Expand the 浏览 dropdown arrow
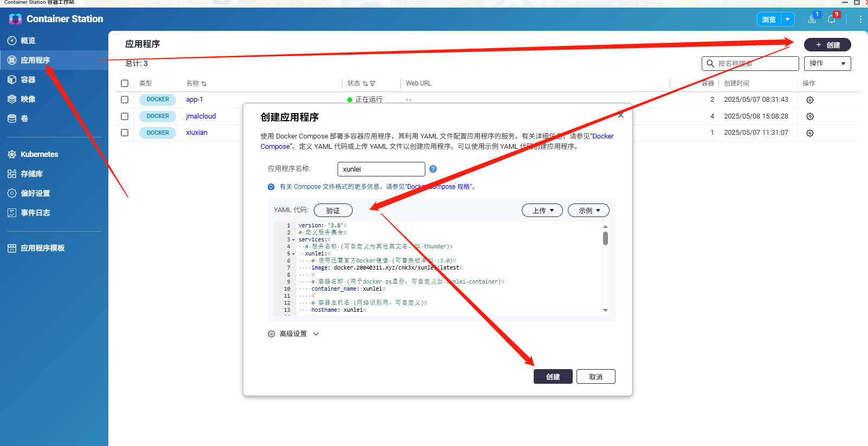The height and width of the screenshot is (446, 868). 788,19
